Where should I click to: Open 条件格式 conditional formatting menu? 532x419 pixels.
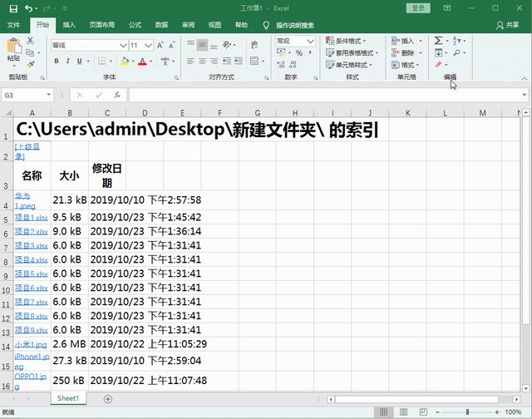[x=346, y=41]
